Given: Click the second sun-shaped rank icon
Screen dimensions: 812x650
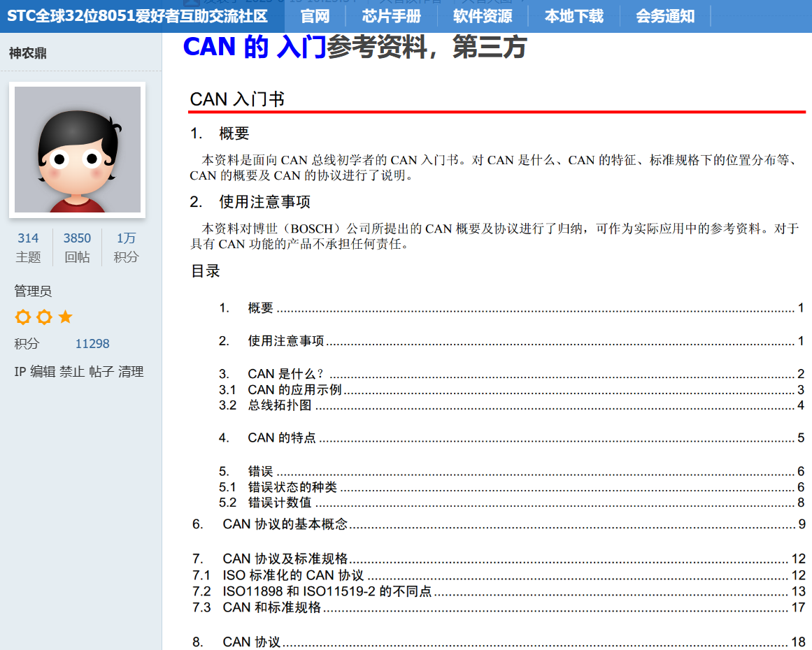Looking at the screenshot, I should coord(44,317).
